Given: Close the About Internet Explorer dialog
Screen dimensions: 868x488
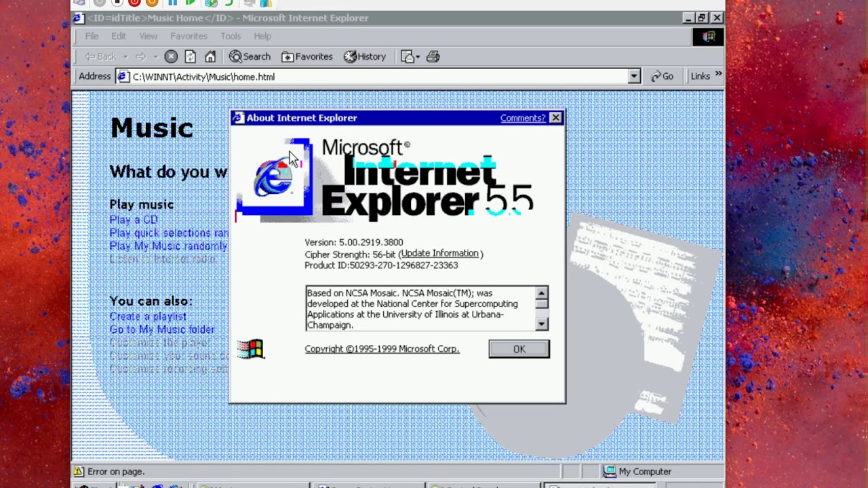Looking at the screenshot, I should click(555, 118).
